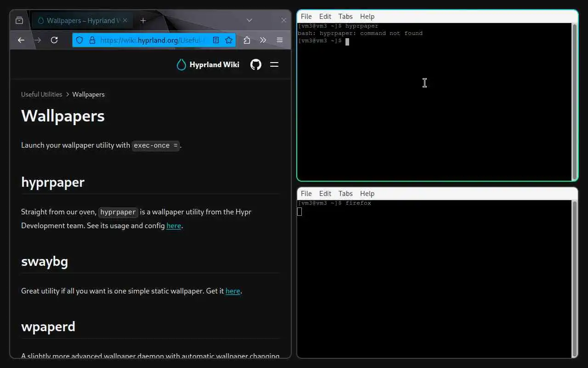The width and height of the screenshot is (588, 368).
Task: Show site info via the padlock icon
Action: [92, 40]
